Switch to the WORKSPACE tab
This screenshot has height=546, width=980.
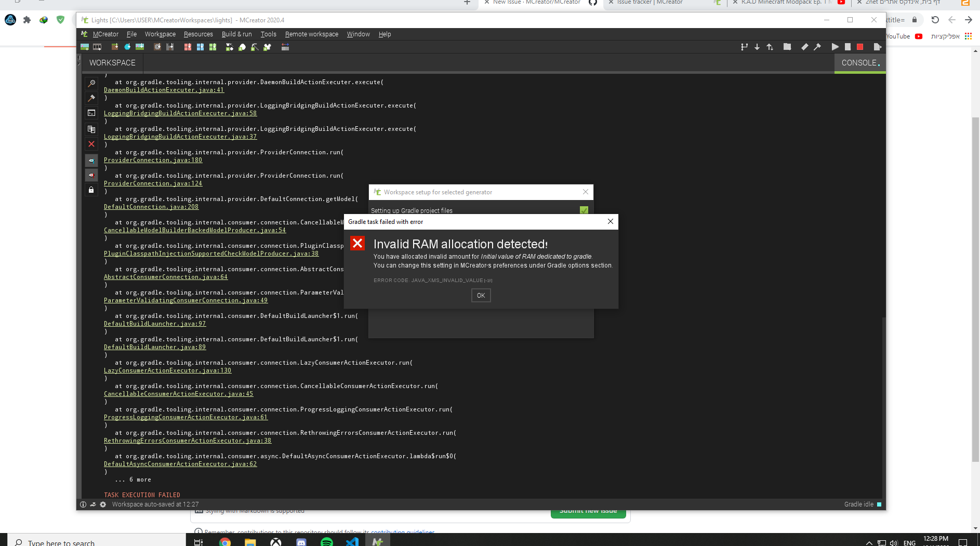click(x=112, y=63)
